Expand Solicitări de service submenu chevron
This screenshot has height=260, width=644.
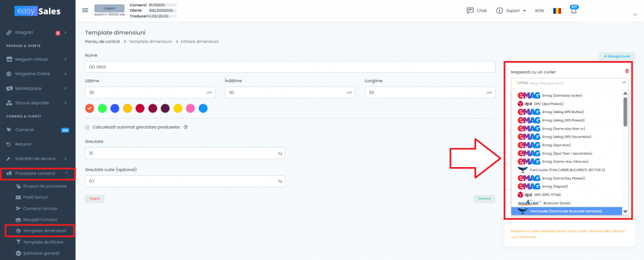pyautogui.click(x=65, y=159)
